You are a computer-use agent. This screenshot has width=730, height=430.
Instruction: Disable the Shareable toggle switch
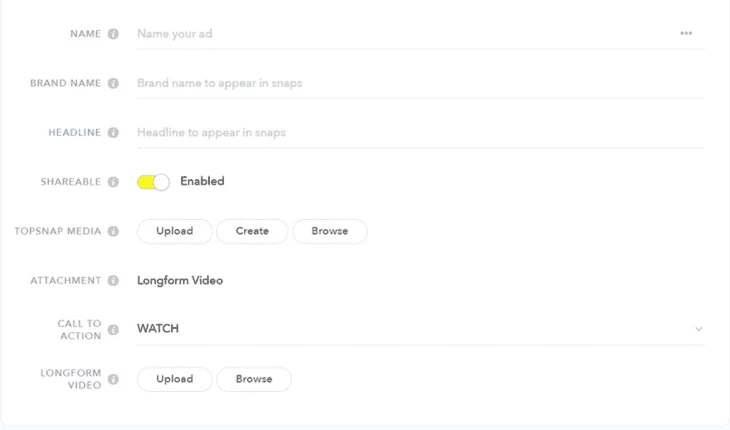point(153,182)
